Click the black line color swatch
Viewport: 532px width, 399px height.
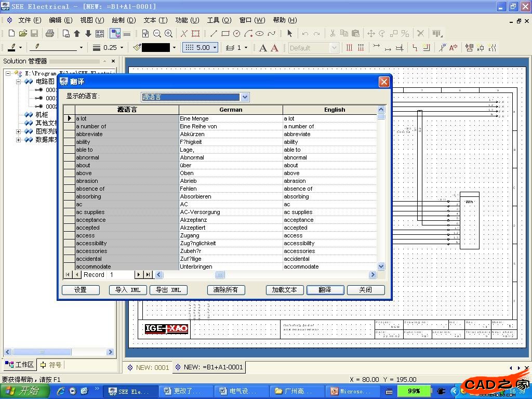tap(155, 48)
